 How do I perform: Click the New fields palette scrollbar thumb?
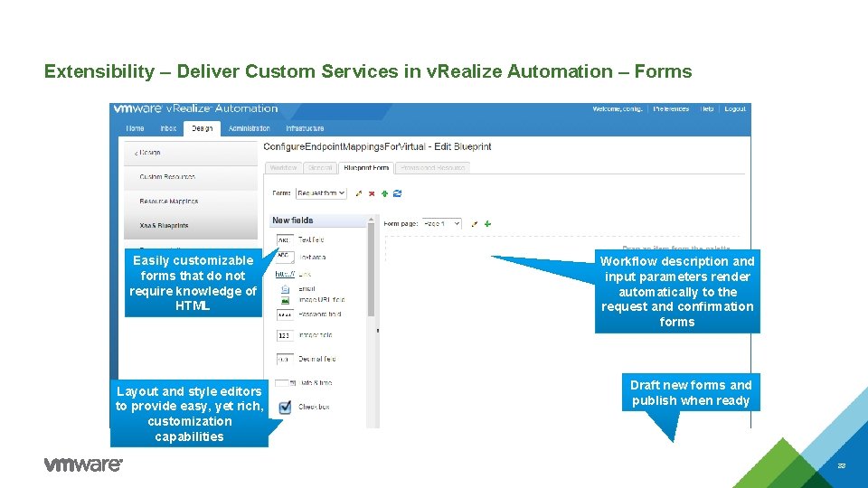(x=371, y=270)
